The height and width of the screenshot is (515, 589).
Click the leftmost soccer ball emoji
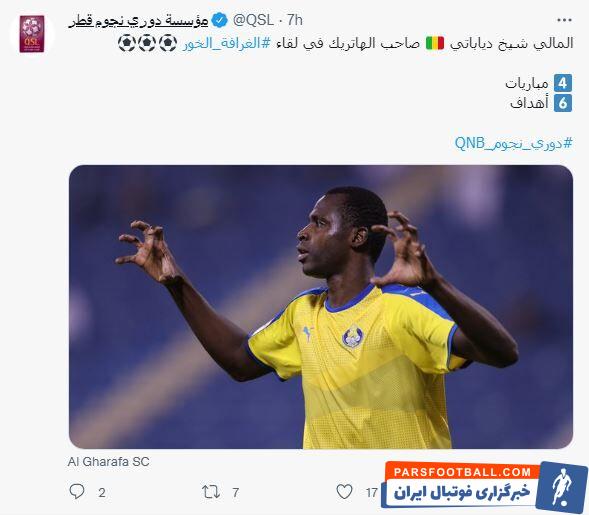[x=127, y=43]
